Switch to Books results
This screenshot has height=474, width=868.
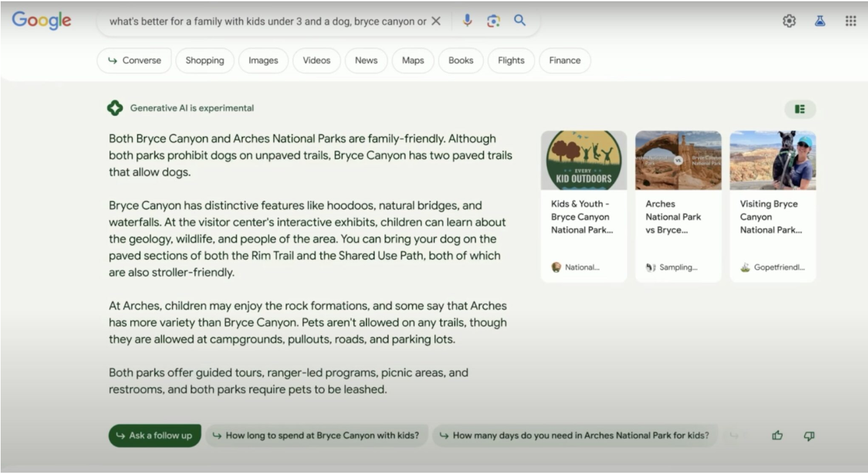coord(461,60)
